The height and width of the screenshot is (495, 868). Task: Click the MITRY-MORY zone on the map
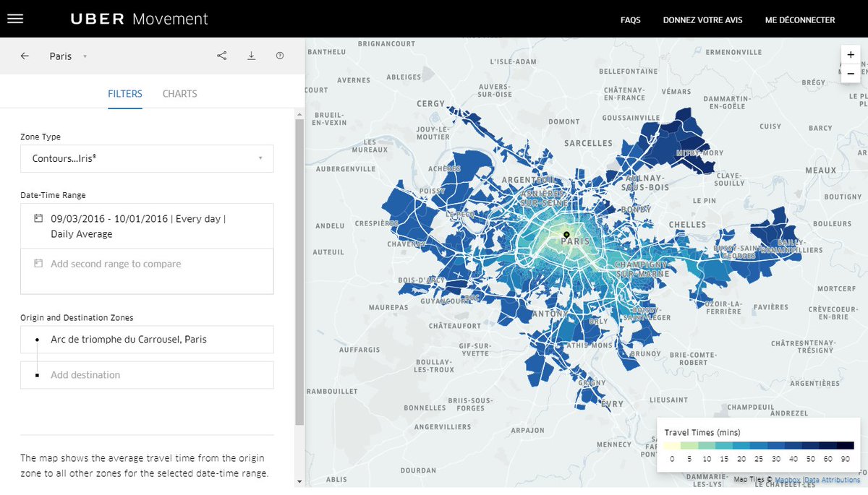click(699, 153)
